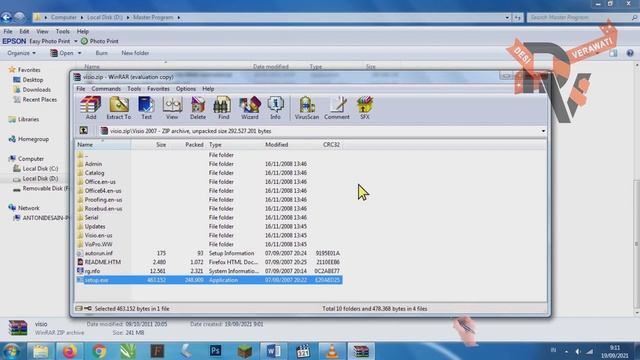This screenshot has height=360, width=640.
Task: Open the View tool in WinRAR
Action: pyautogui.click(x=172, y=108)
